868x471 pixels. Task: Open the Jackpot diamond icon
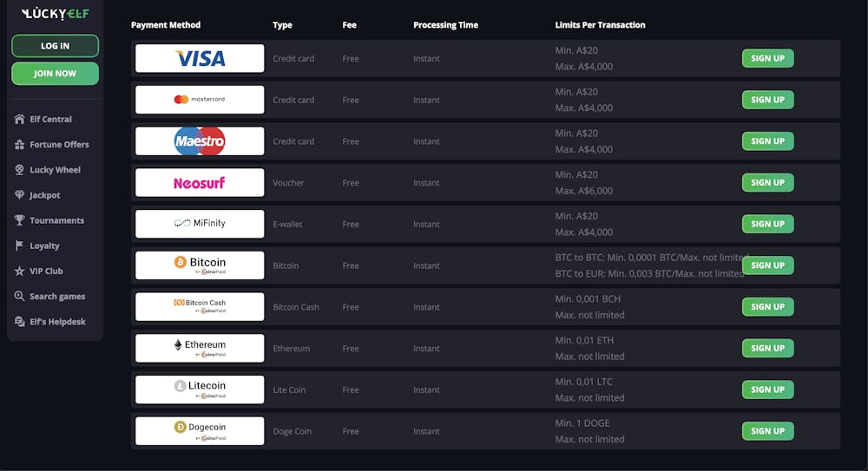pyautogui.click(x=19, y=195)
